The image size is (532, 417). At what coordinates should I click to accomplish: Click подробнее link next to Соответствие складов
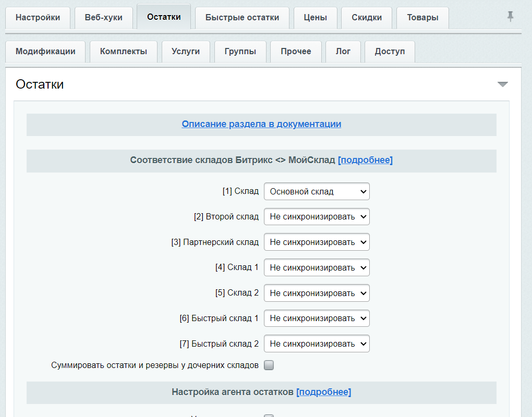[365, 160]
